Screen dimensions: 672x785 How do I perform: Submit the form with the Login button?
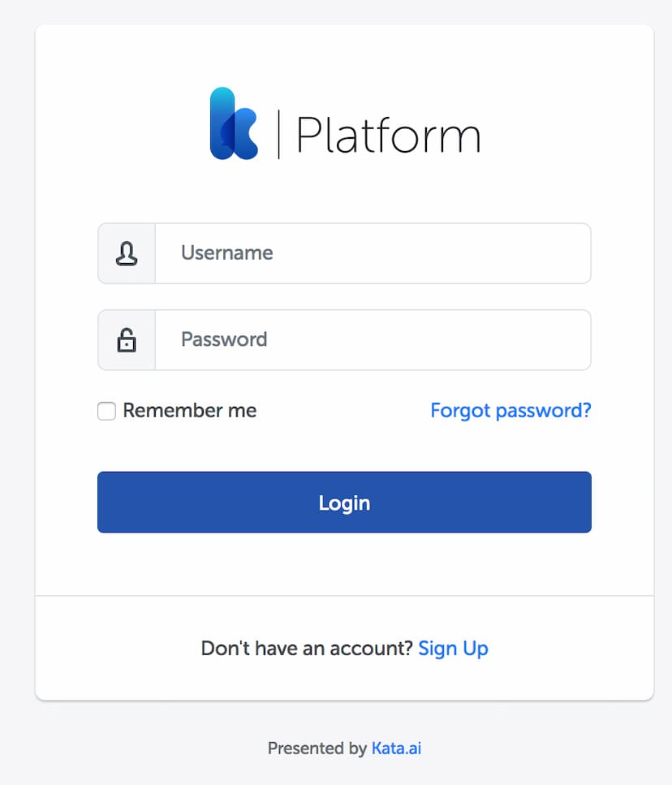344,502
